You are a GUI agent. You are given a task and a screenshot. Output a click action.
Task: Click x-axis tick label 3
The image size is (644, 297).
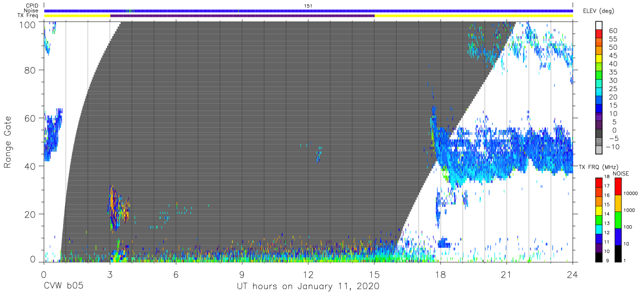[110, 274]
